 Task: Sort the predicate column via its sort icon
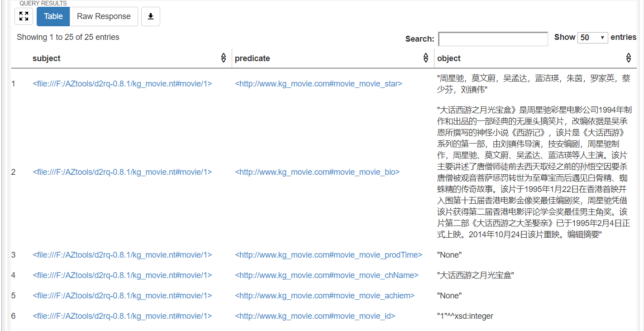(x=425, y=58)
